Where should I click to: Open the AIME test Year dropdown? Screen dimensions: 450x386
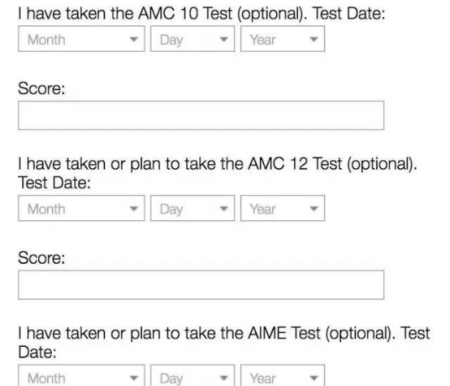(282, 376)
